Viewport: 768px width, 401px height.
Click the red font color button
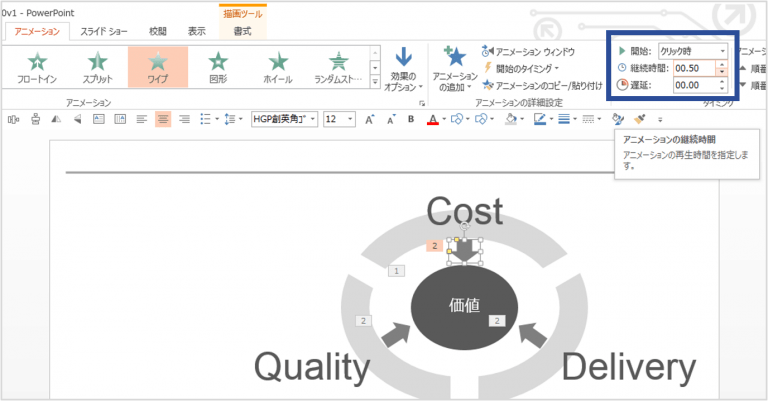(x=432, y=120)
